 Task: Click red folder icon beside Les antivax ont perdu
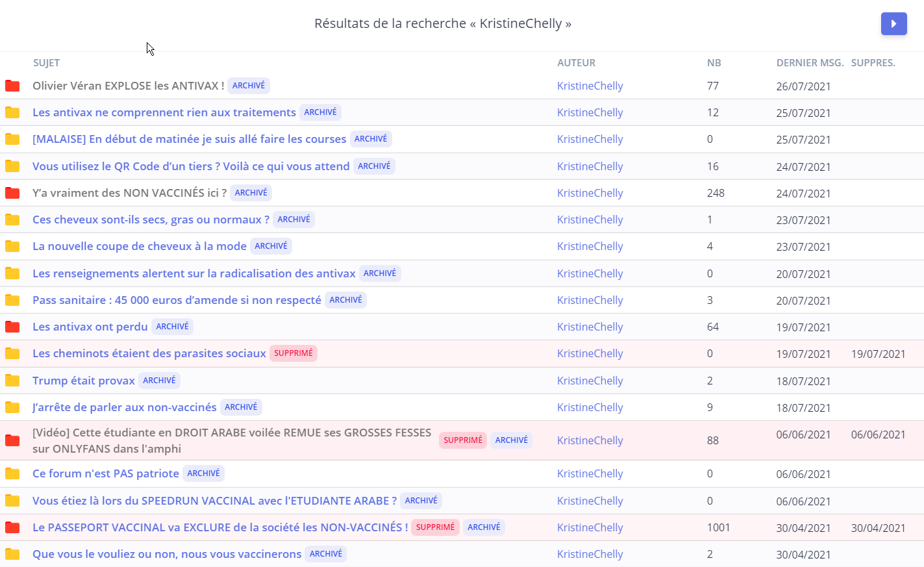point(12,327)
